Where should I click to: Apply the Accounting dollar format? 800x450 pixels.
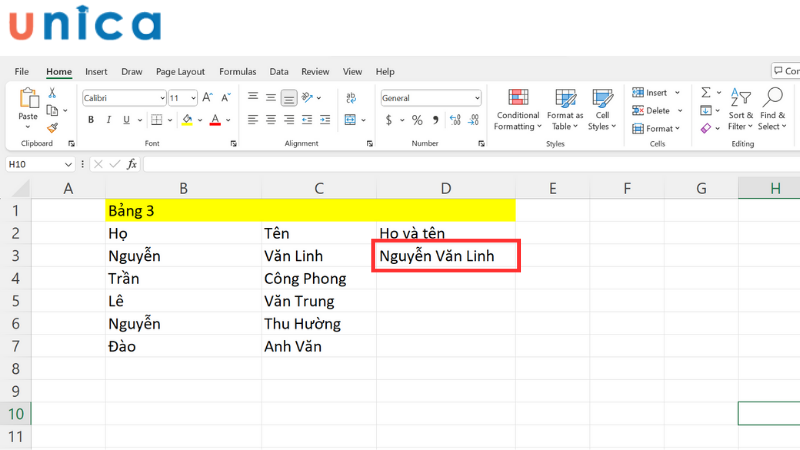pyautogui.click(x=389, y=120)
